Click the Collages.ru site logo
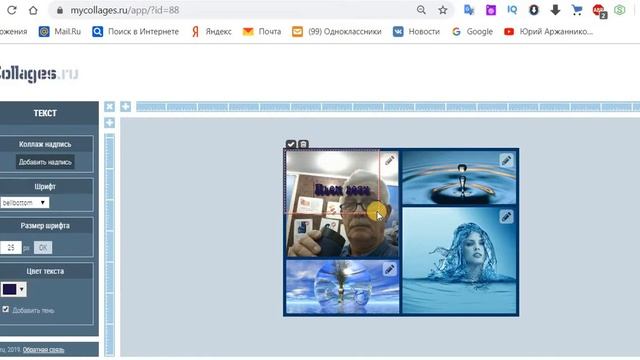The height and width of the screenshot is (360, 640). (39, 73)
